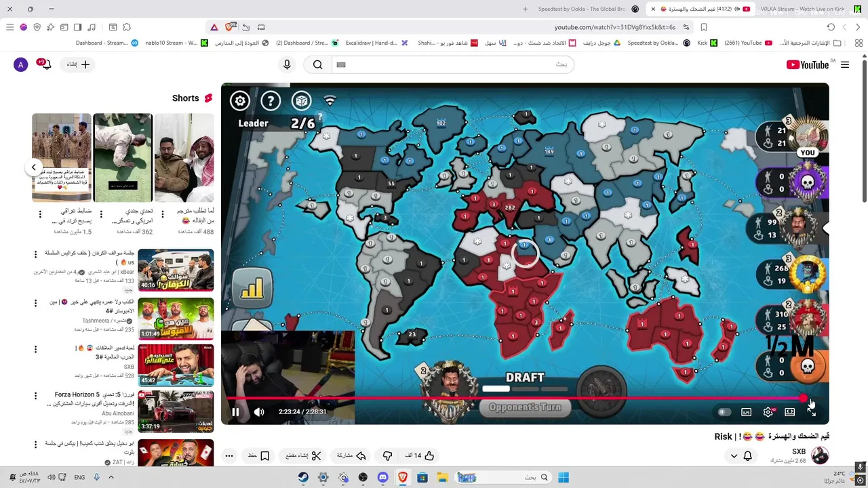868x488 pixels.
Task: Click the in-game connection wifi icon
Action: pyautogui.click(x=330, y=101)
